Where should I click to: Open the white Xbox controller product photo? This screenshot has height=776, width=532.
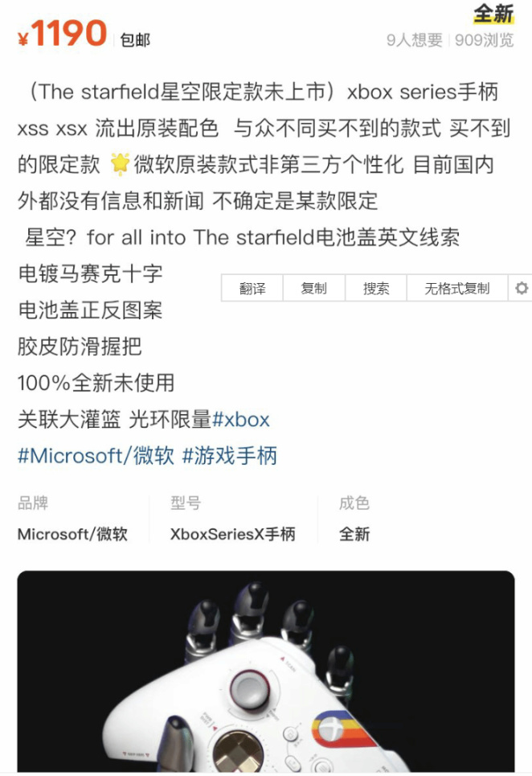tap(266, 671)
